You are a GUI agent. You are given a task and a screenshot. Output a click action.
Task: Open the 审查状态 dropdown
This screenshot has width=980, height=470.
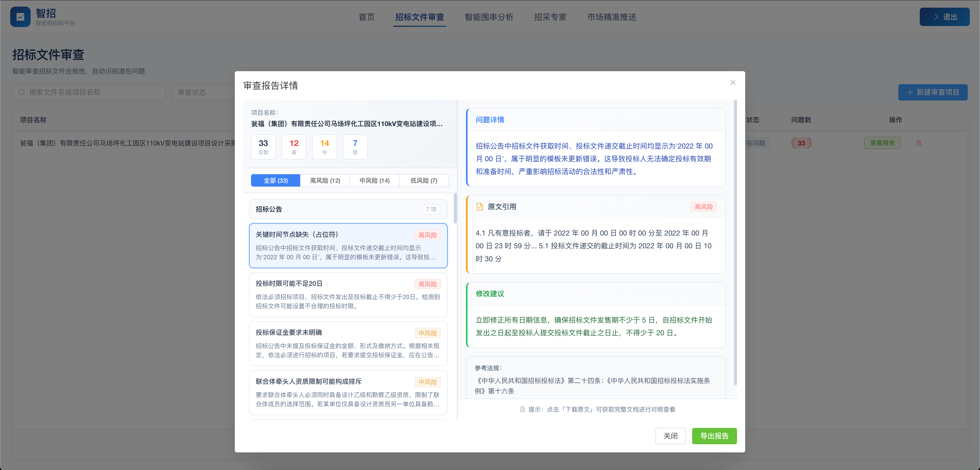[203, 92]
